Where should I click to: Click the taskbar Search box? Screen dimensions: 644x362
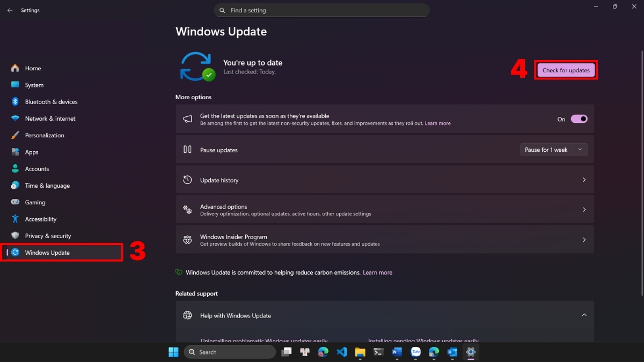[230, 352]
